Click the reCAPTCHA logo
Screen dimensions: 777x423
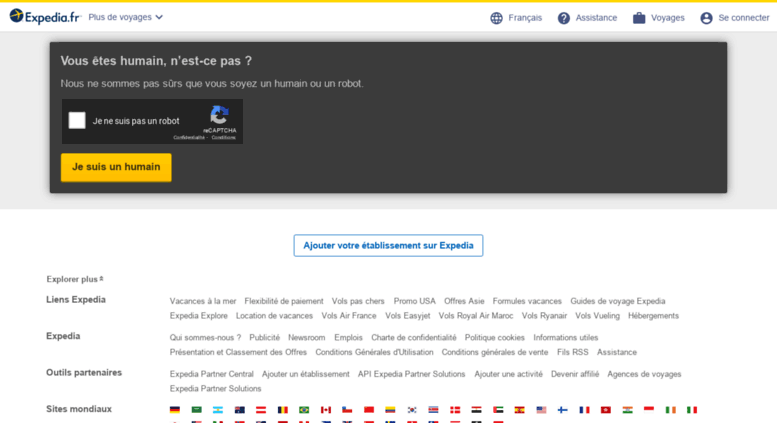click(x=219, y=115)
